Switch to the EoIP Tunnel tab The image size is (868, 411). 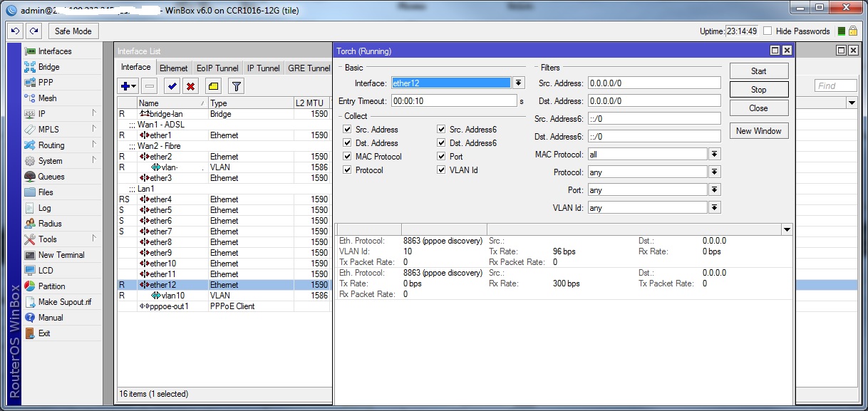coord(217,68)
